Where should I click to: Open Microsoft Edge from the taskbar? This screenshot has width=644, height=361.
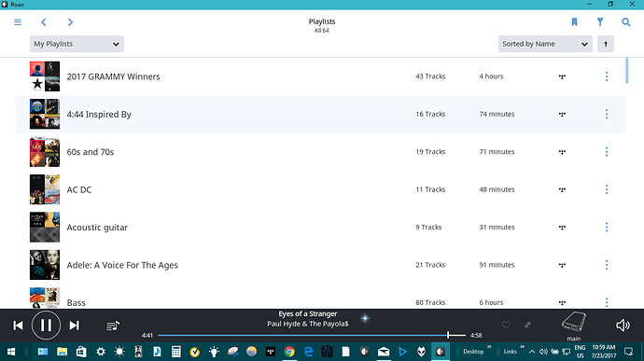[308, 352]
